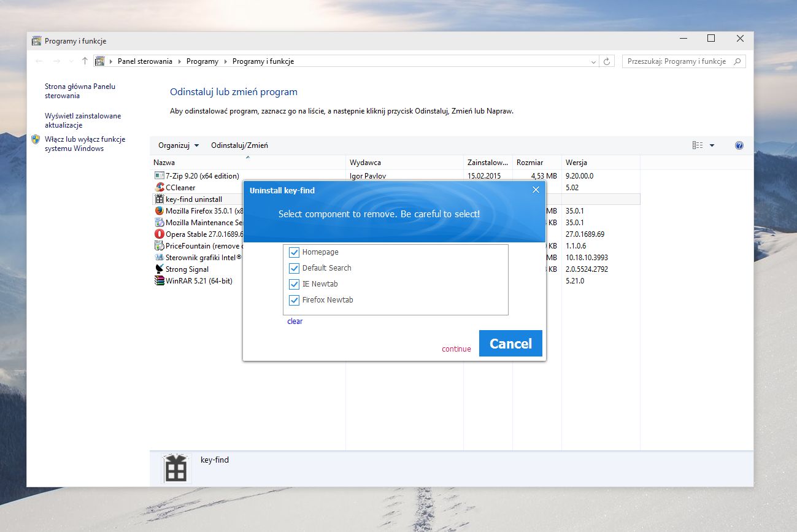Click the clear link below the checkboxes
This screenshot has height=532, width=797.
(295, 322)
